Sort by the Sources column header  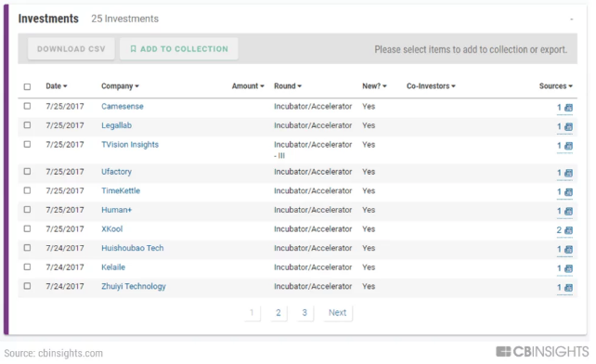(556, 86)
